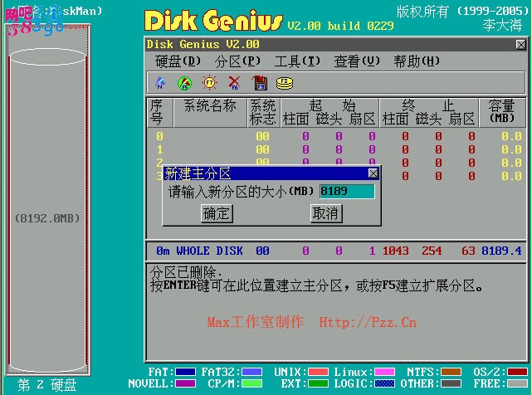Open the 分区(P) menu
Viewport: 532px width, 395px height.
pyautogui.click(x=237, y=61)
